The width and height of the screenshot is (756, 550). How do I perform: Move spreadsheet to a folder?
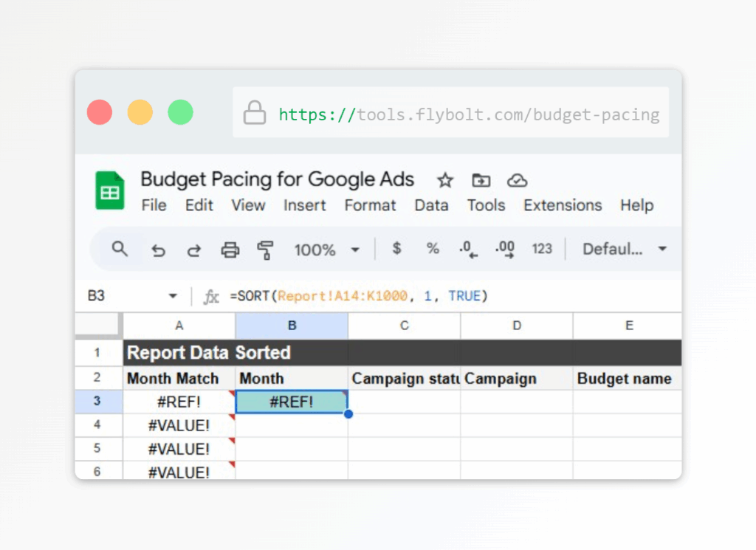(x=481, y=179)
